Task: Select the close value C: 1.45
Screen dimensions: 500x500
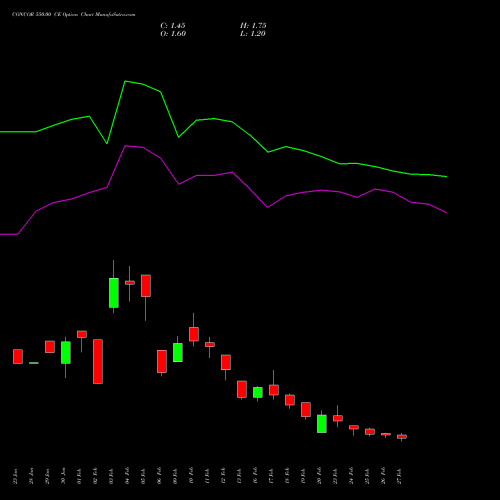Action: tap(173, 26)
